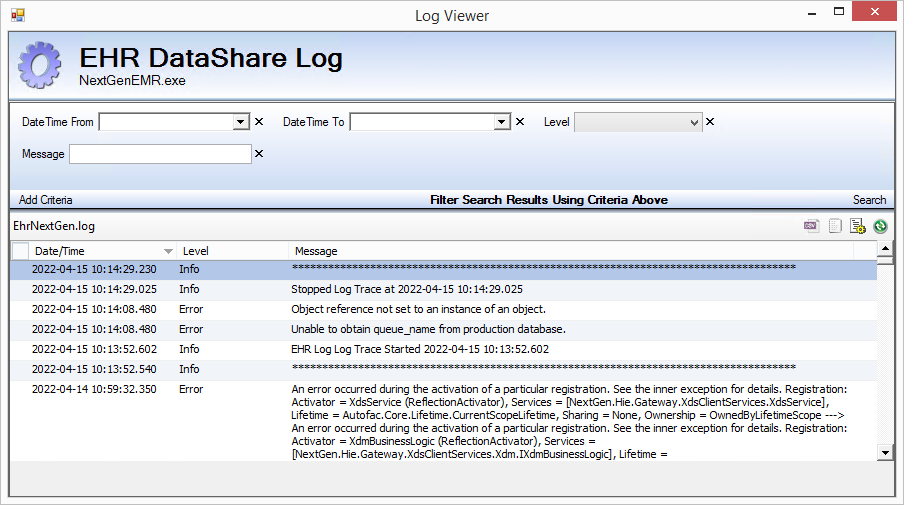Click Add Criteria
904x505 pixels.
[46, 200]
